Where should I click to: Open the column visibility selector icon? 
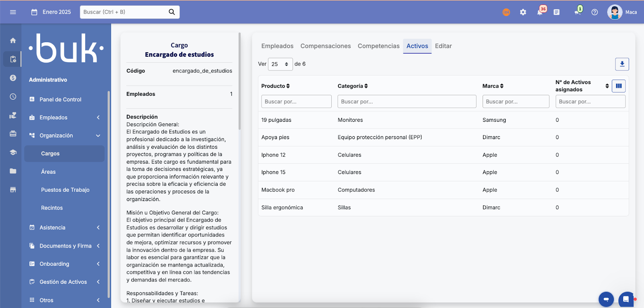[x=619, y=86]
